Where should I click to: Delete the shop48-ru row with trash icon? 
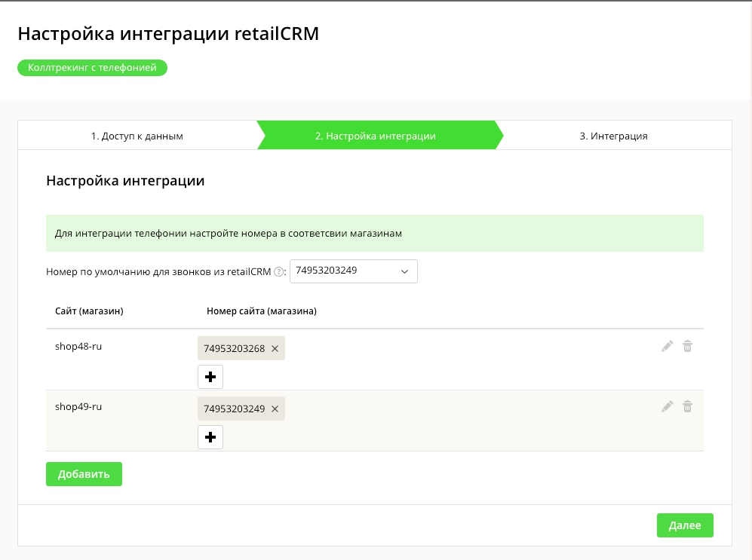(687, 347)
